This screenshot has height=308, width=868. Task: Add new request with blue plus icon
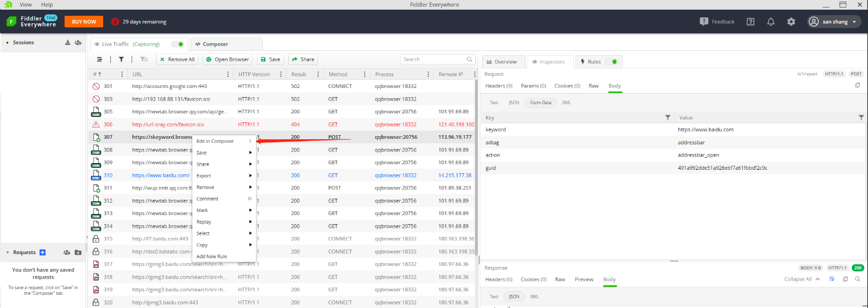43,253
